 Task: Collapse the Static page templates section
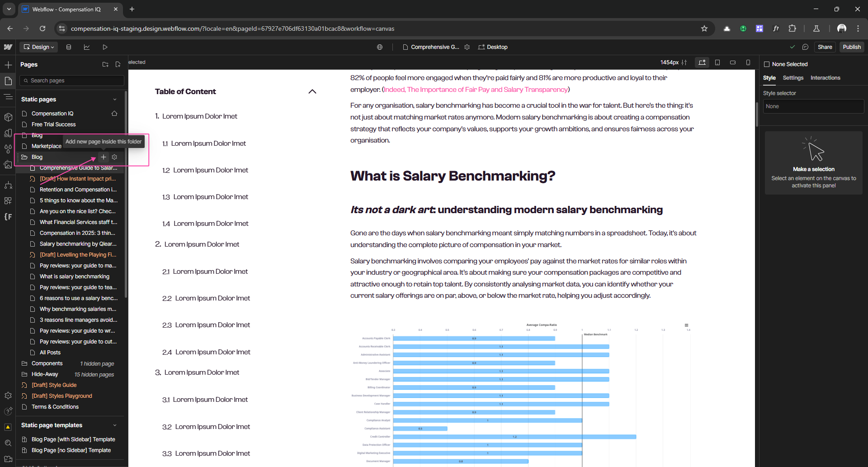click(x=115, y=425)
